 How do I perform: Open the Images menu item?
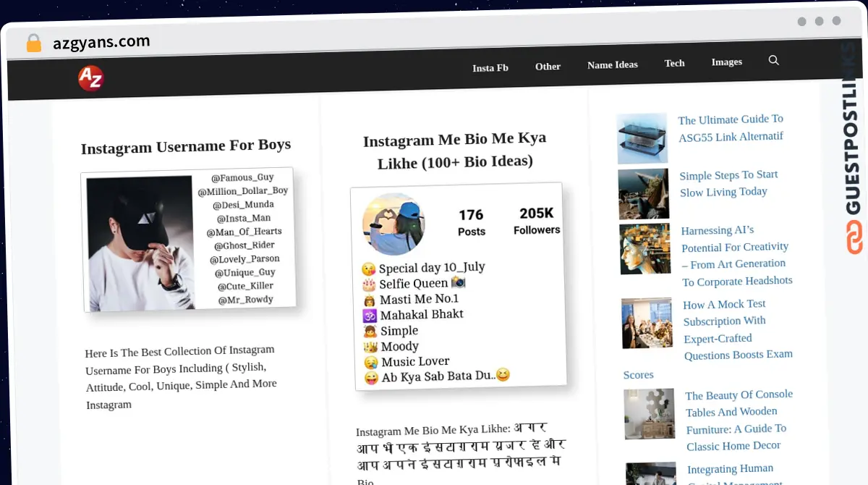[726, 62]
